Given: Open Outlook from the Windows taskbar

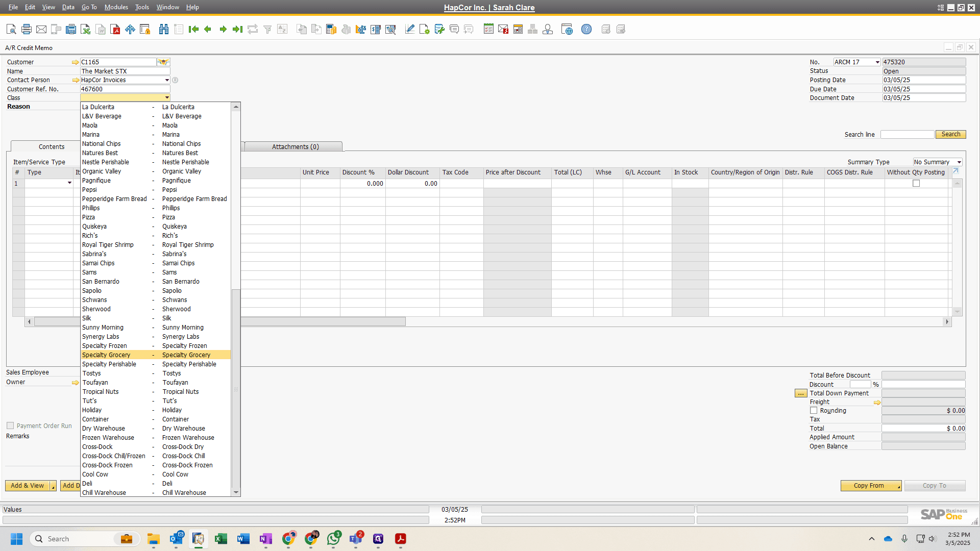Looking at the screenshot, I should [x=177, y=539].
